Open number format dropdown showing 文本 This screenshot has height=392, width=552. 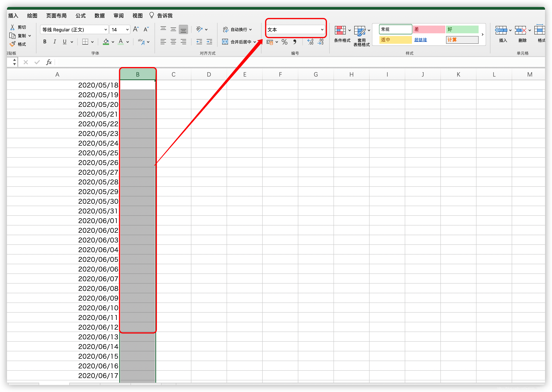click(296, 29)
